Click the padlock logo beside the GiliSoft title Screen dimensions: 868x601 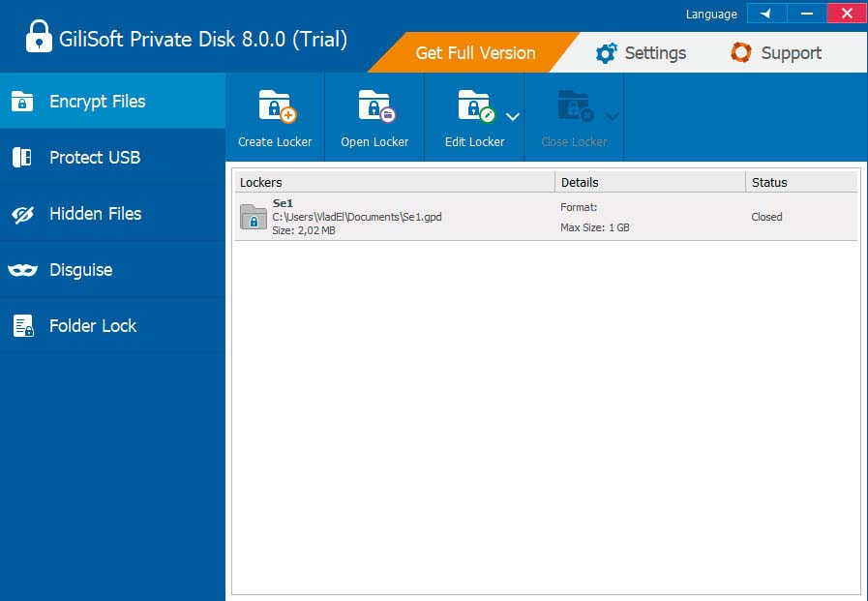pos(39,37)
